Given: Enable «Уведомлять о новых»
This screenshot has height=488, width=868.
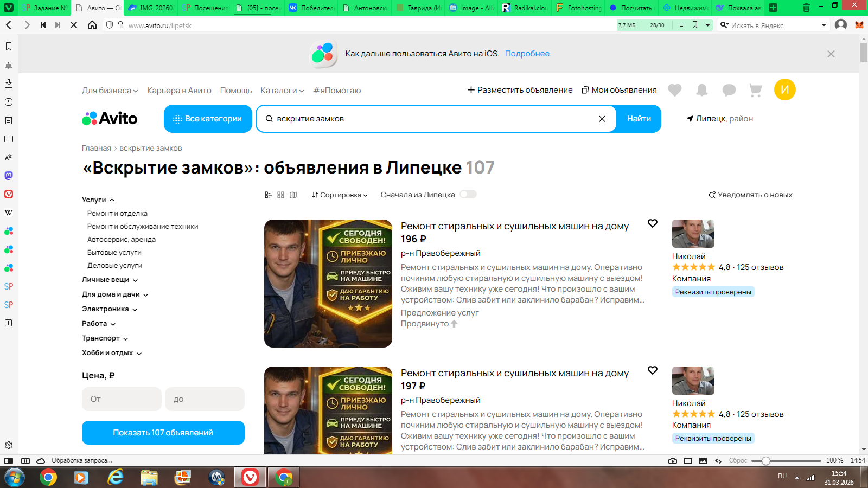Looking at the screenshot, I should click(750, 195).
